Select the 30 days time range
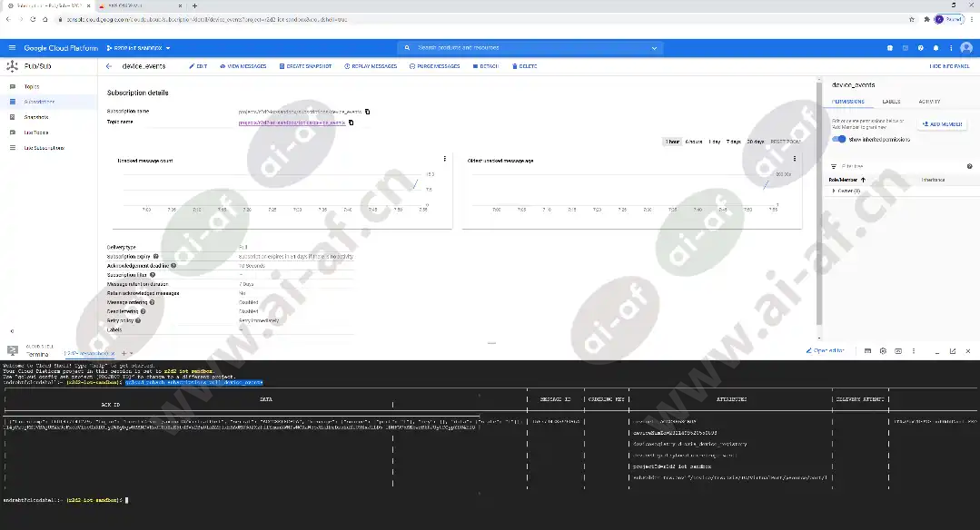 click(756, 142)
